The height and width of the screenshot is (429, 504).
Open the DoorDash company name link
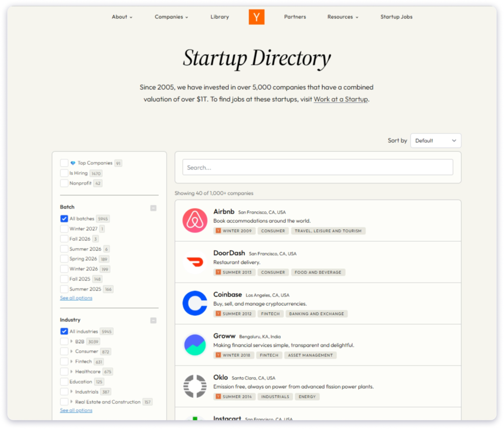coord(229,253)
